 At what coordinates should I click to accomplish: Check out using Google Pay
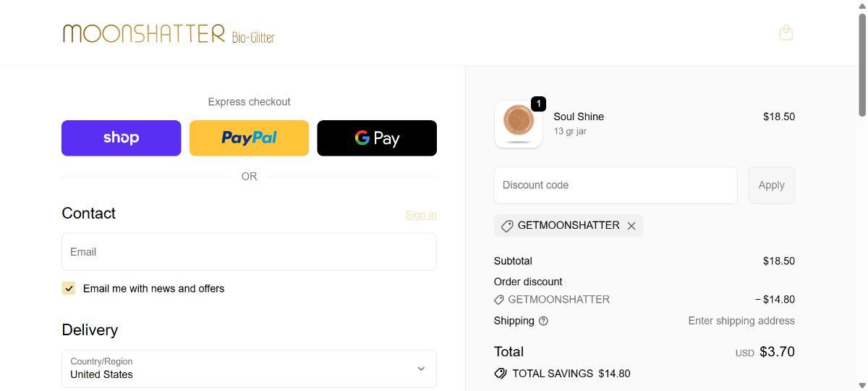coord(377,138)
